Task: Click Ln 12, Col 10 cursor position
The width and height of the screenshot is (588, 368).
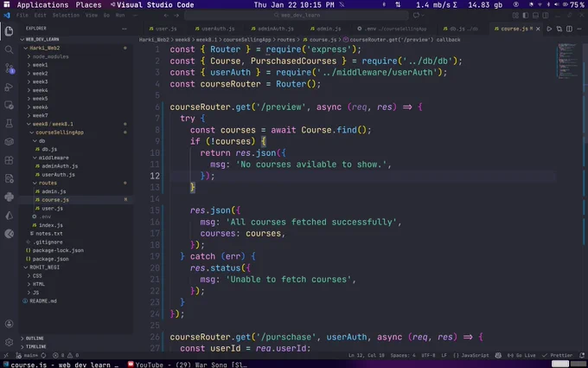Action: (367, 355)
